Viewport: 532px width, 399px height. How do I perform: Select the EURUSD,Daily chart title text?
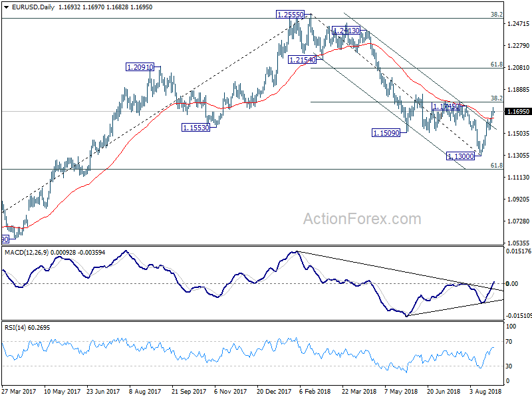pyautogui.click(x=33, y=7)
